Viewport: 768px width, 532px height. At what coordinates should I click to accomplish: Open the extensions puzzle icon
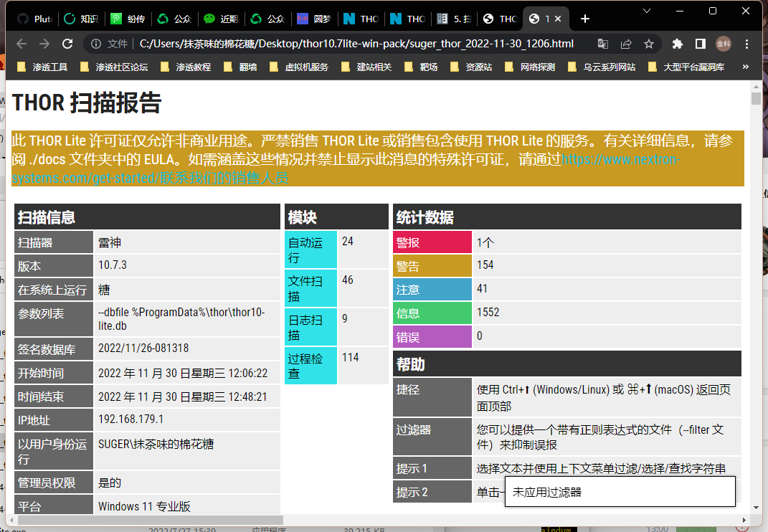click(678, 44)
